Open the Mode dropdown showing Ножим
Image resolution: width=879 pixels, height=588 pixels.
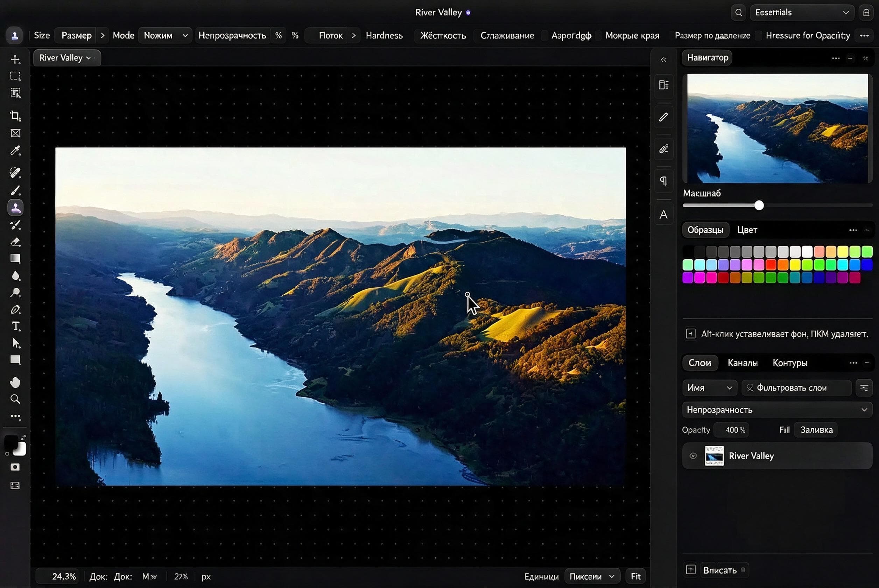click(165, 36)
